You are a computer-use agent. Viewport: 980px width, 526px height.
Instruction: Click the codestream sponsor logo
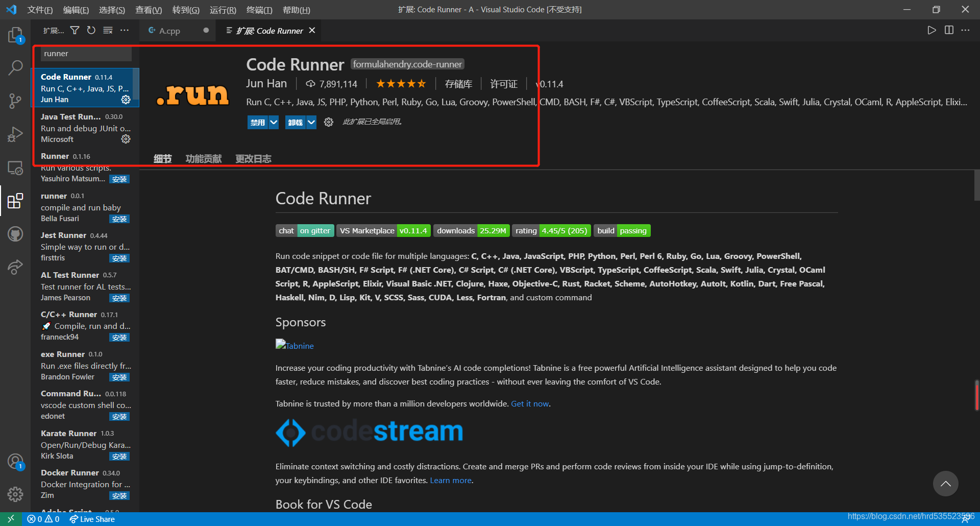(x=370, y=432)
